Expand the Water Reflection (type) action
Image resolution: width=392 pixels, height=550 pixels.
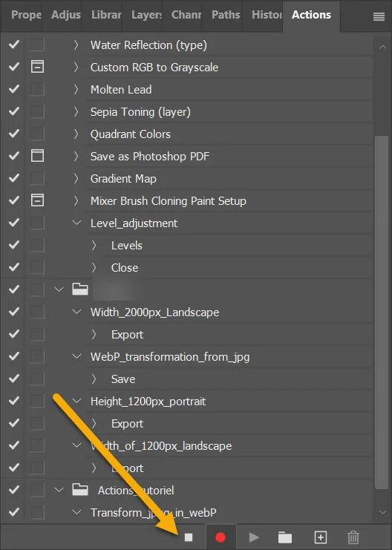(76, 45)
